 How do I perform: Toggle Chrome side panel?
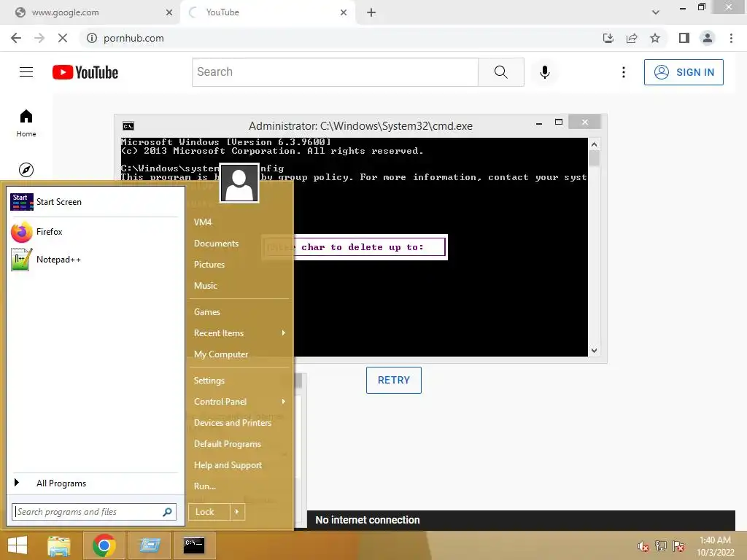tap(684, 38)
